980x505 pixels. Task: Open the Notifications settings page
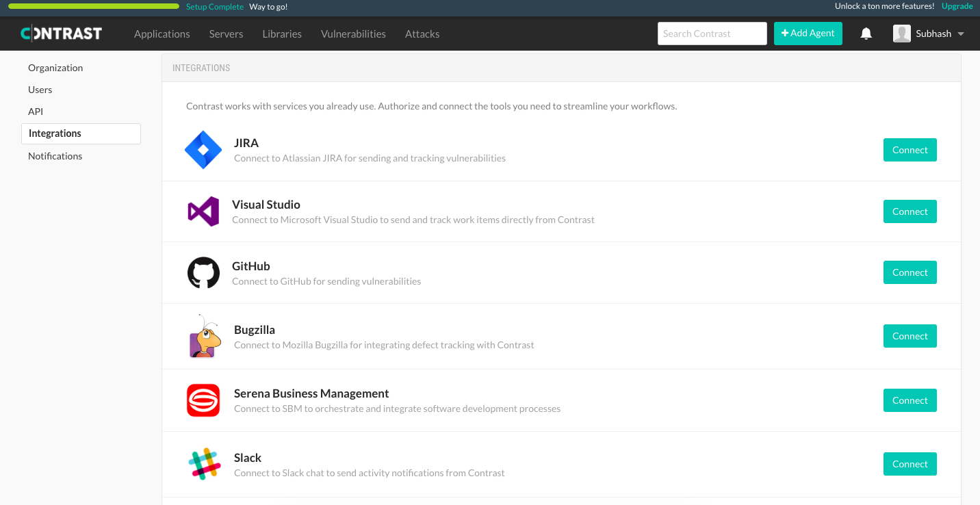click(55, 155)
